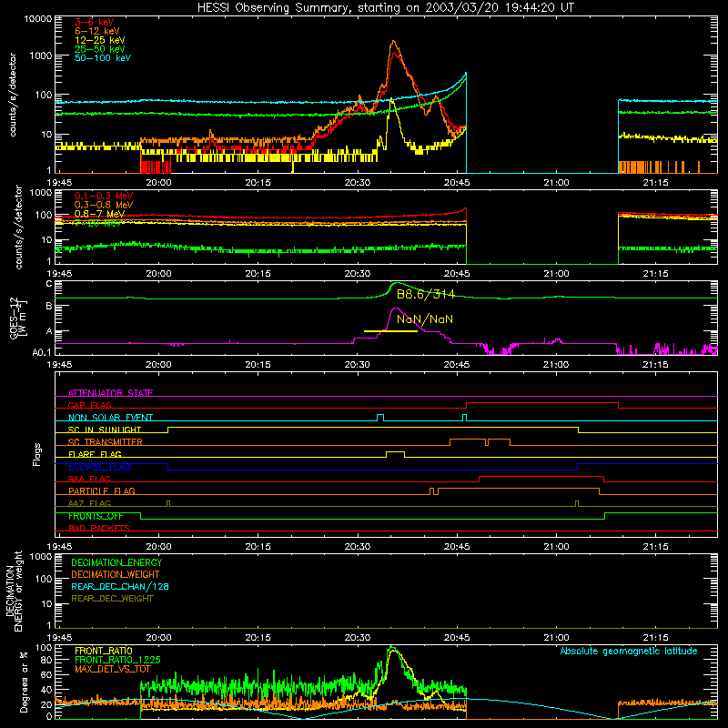This screenshot has width=728, height=728.
Task: Click the 'B8.6/314' GOES flare class label
Action: (x=425, y=294)
